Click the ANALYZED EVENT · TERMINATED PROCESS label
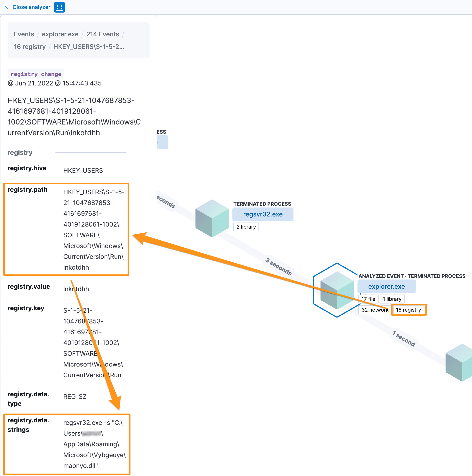This screenshot has height=476, width=472. coord(412,276)
